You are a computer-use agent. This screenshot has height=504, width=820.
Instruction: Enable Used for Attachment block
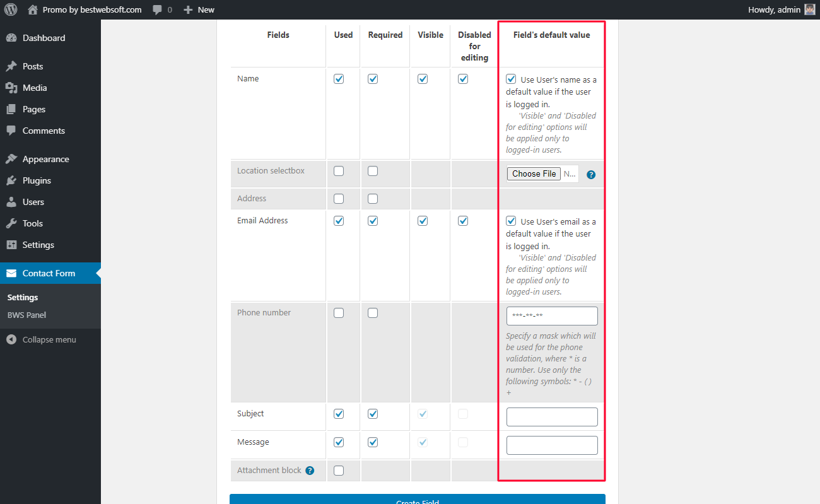click(339, 470)
